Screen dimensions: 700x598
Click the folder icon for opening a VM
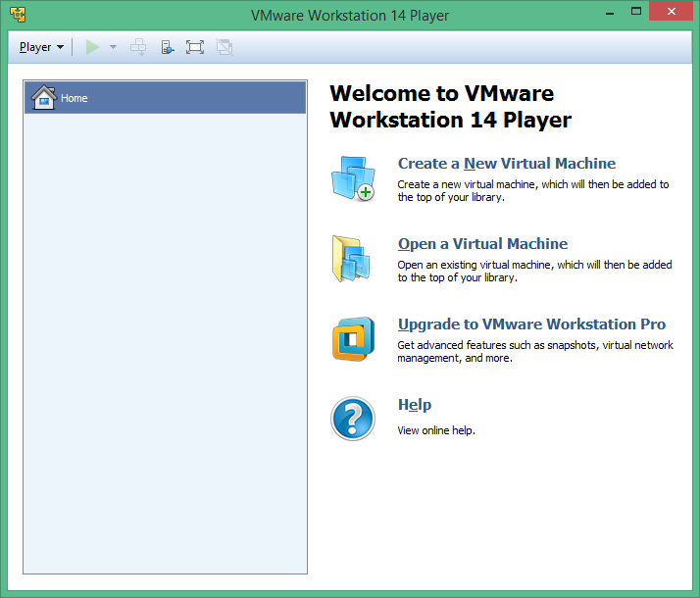pyautogui.click(x=351, y=259)
